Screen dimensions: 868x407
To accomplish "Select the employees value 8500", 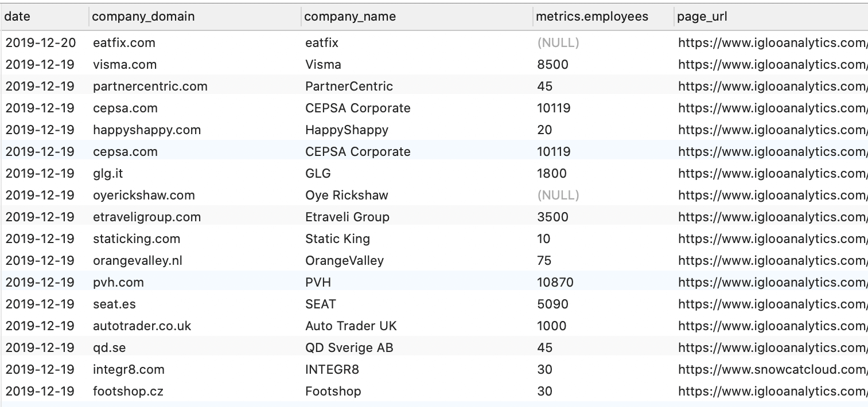I will point(552,65).
